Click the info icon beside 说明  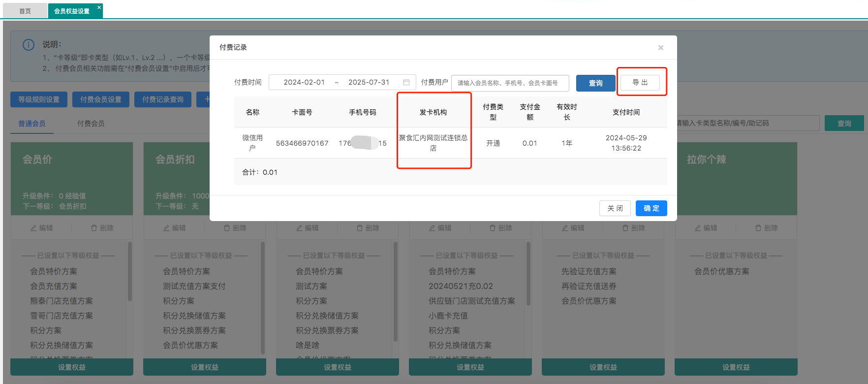tap(29, 45)
